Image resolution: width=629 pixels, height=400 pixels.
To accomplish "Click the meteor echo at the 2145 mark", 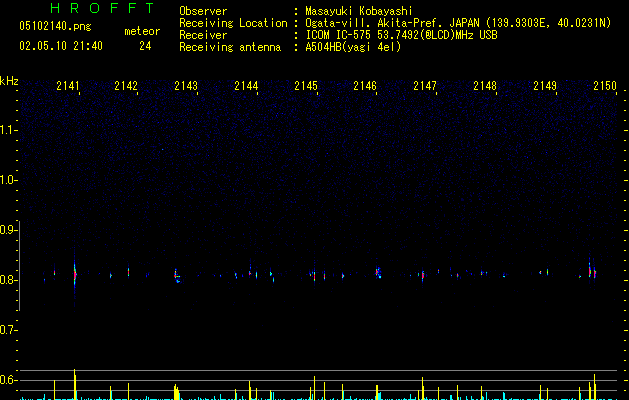I will tap(314, 276).
